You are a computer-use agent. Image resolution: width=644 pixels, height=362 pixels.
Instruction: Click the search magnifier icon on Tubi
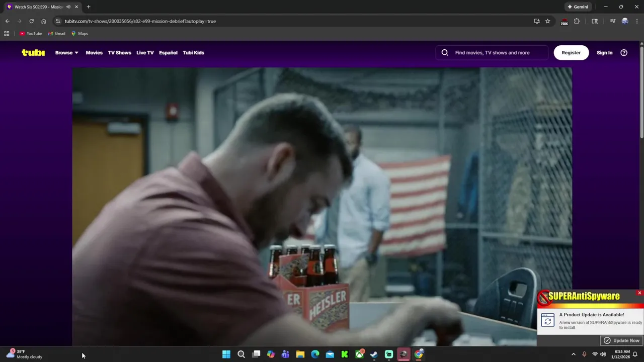(445, 52)
